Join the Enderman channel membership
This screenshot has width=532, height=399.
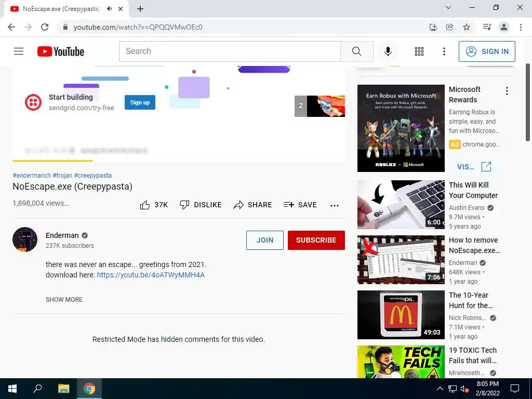point(264,240)
